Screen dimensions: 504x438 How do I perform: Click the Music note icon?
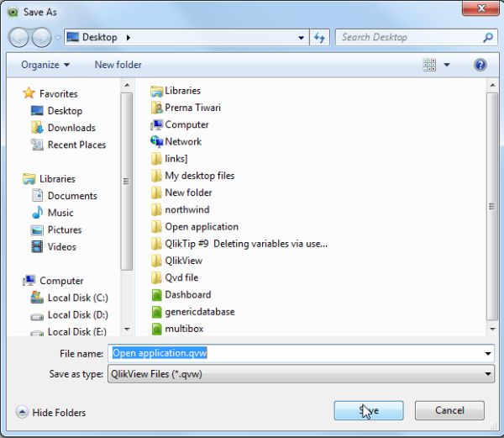[38, 213]
